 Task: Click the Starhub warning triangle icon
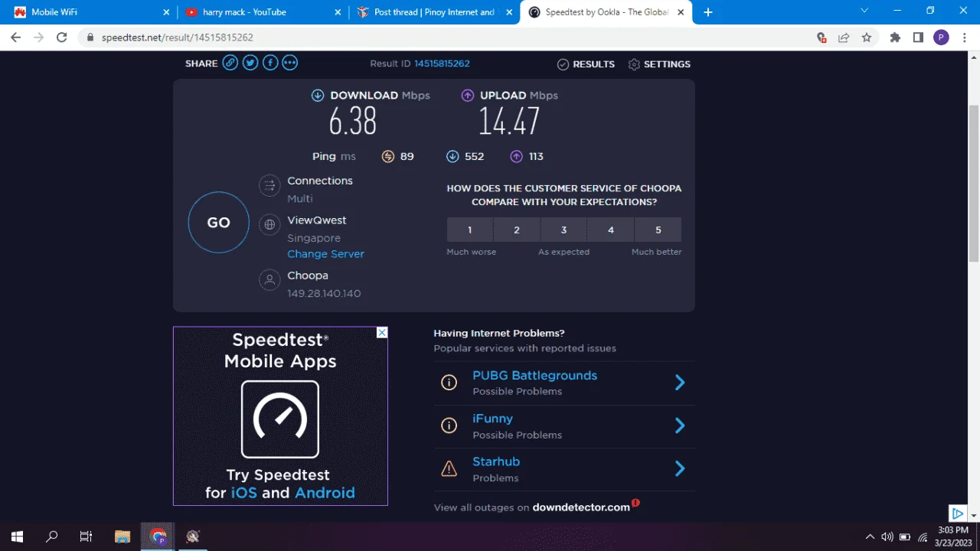click(x=449, y=468)
